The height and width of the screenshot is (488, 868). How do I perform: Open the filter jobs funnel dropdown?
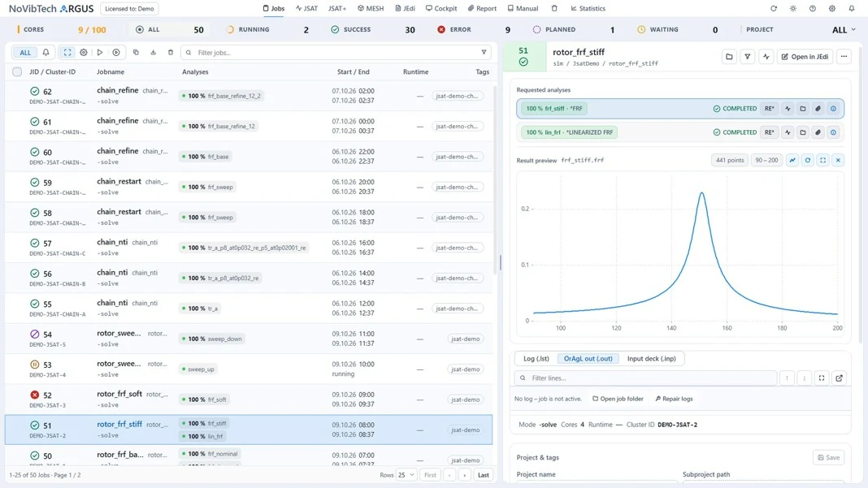484,53
